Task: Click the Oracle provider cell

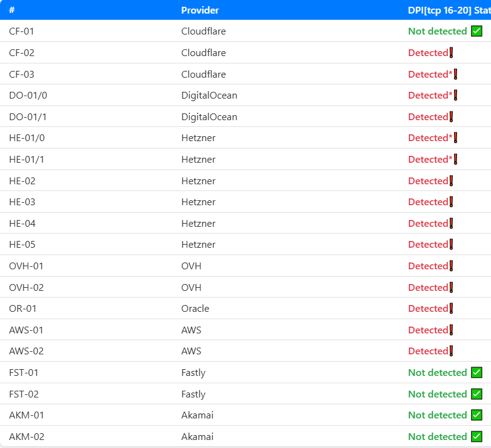Action: tap(195, 309)
